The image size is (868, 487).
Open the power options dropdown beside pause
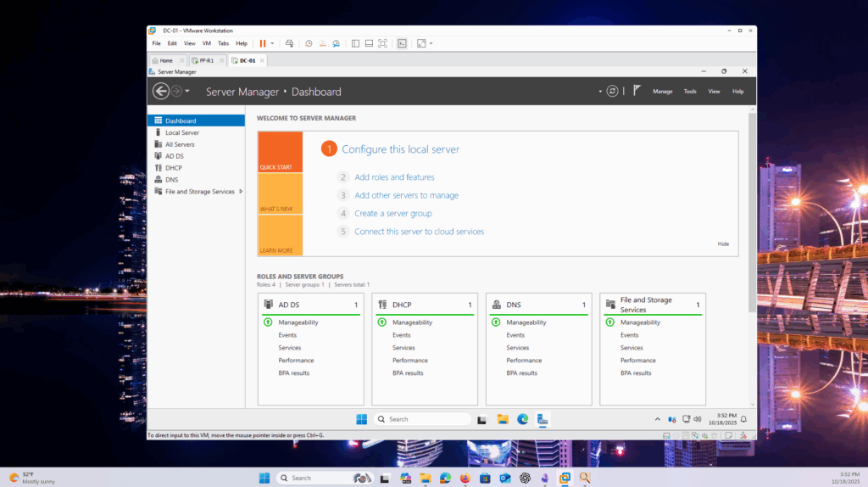pos(272,43)
